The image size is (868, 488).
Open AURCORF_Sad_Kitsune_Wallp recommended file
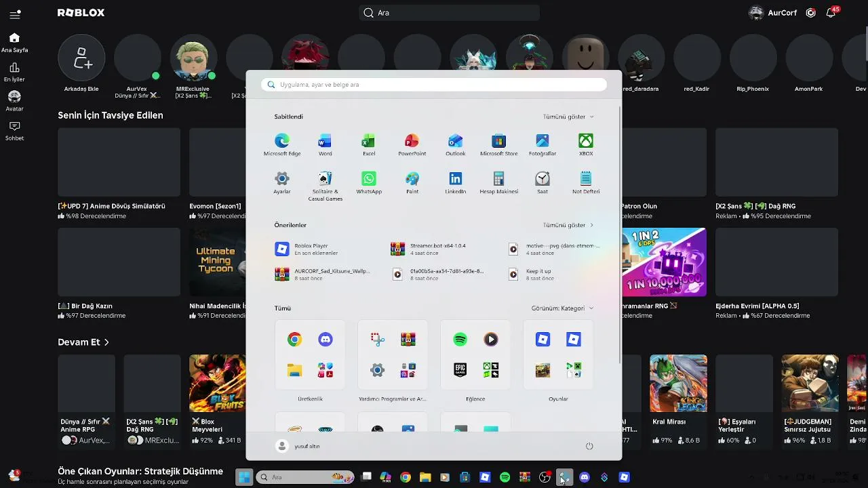pos(322,274)
